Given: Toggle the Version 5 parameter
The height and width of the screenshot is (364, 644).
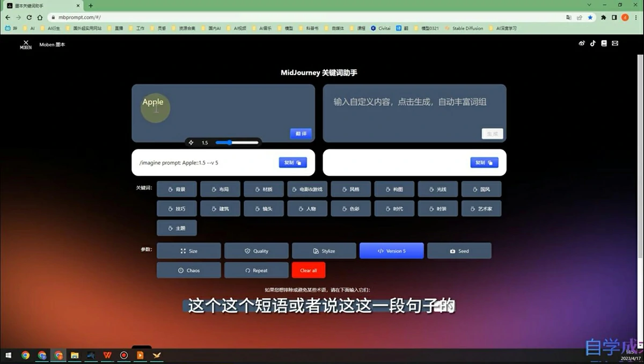Looking at the screenshot, I should (392, 251).
